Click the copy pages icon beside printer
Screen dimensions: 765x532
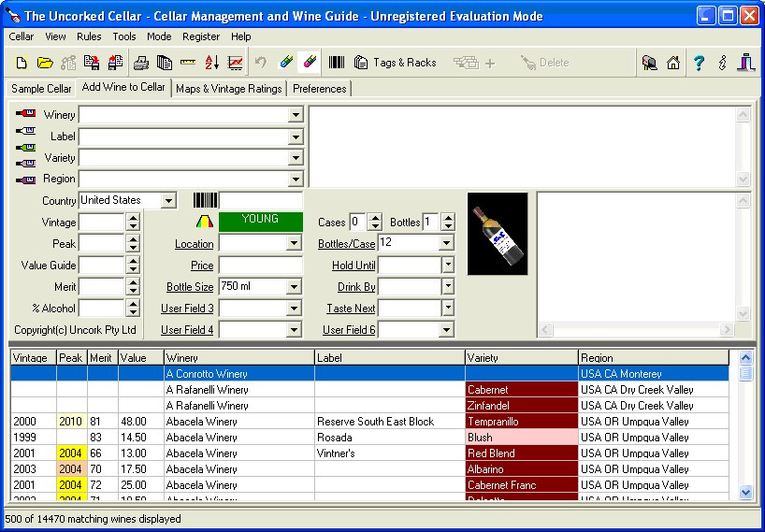[x=165, y=63]
